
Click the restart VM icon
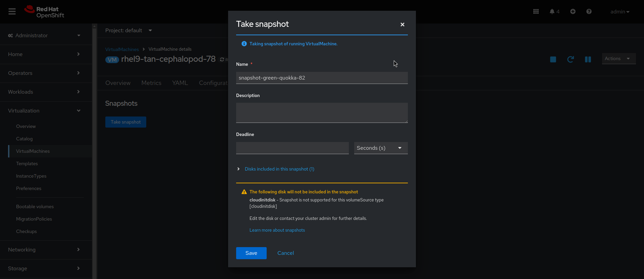click(x=570, y=59)
